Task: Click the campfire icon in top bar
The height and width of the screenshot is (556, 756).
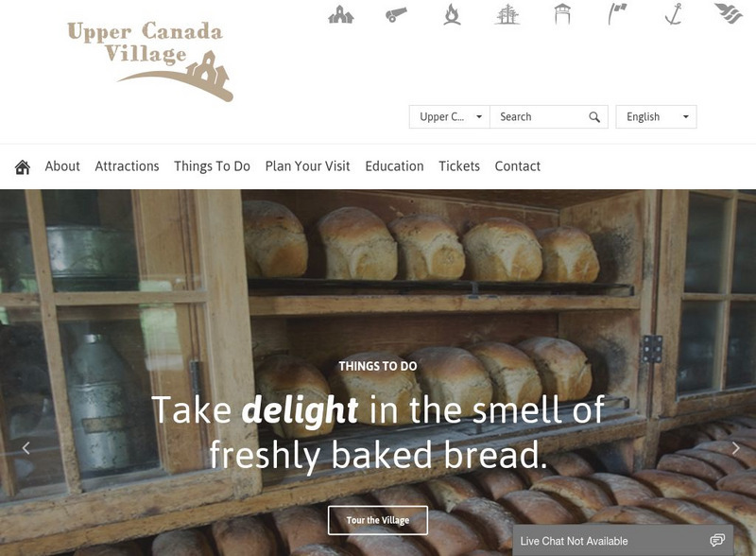Action: pos(452,14)
